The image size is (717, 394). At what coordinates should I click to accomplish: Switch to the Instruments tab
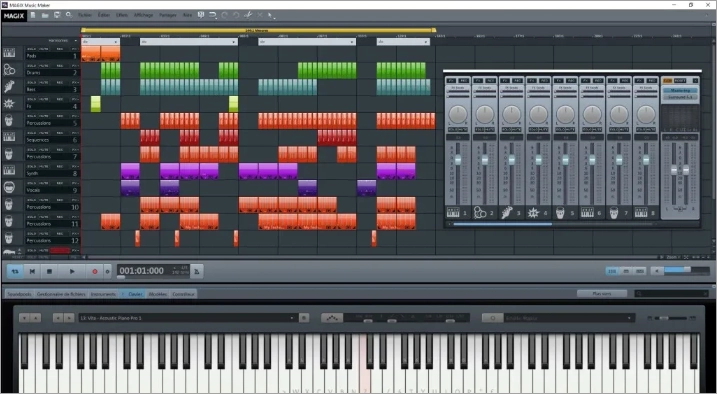point(103,294)
